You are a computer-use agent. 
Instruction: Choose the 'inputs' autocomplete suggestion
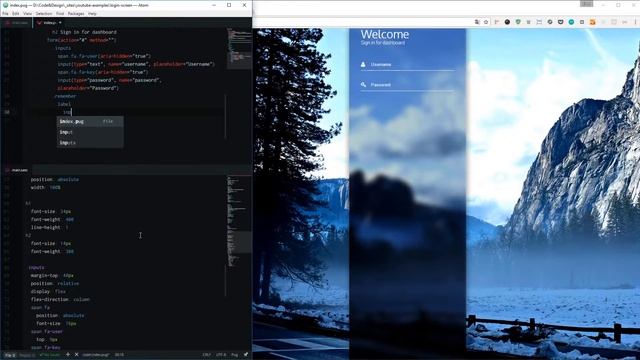(90, 143)
